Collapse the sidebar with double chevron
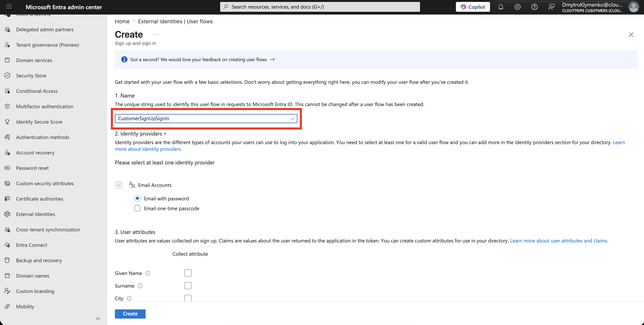Screen dimensions: 644x325 [x=98, y=319]
